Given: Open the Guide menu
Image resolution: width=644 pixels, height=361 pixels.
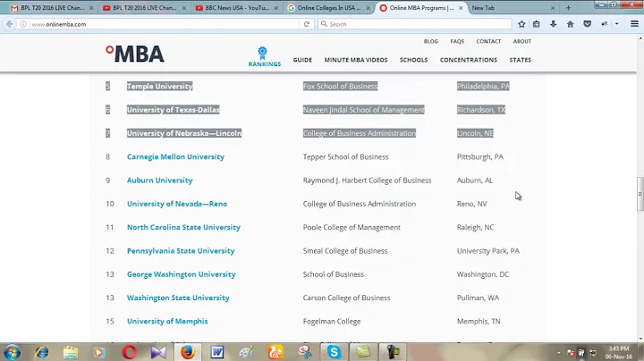Looking at the screenshot, I should pos(302,60).
